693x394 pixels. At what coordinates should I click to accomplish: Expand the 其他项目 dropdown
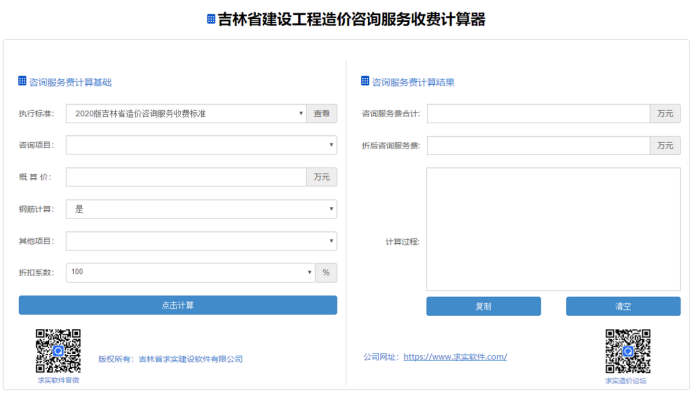pos(202,241)
